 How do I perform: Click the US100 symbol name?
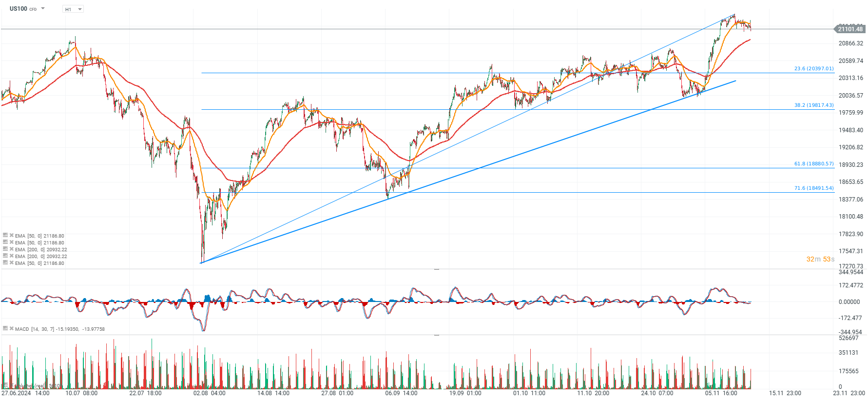[19, 8]
